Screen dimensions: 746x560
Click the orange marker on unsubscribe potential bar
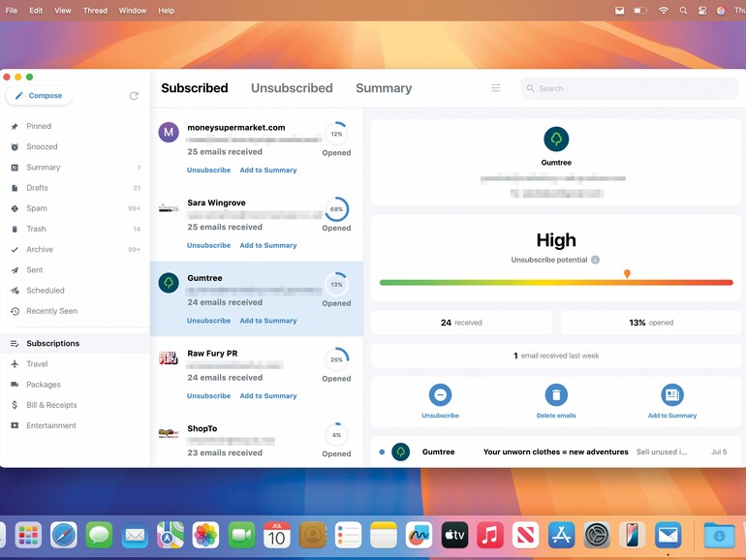point(627,273)
